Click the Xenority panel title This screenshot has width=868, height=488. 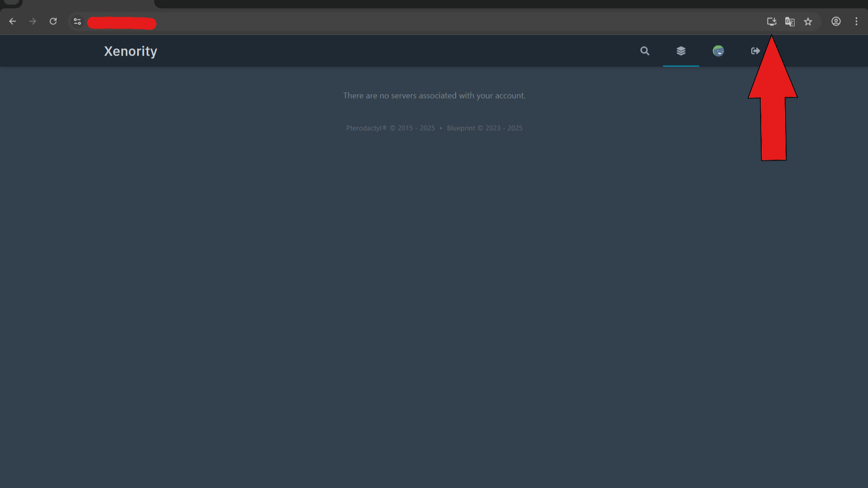pyautogui.click(x=130, y=52)
